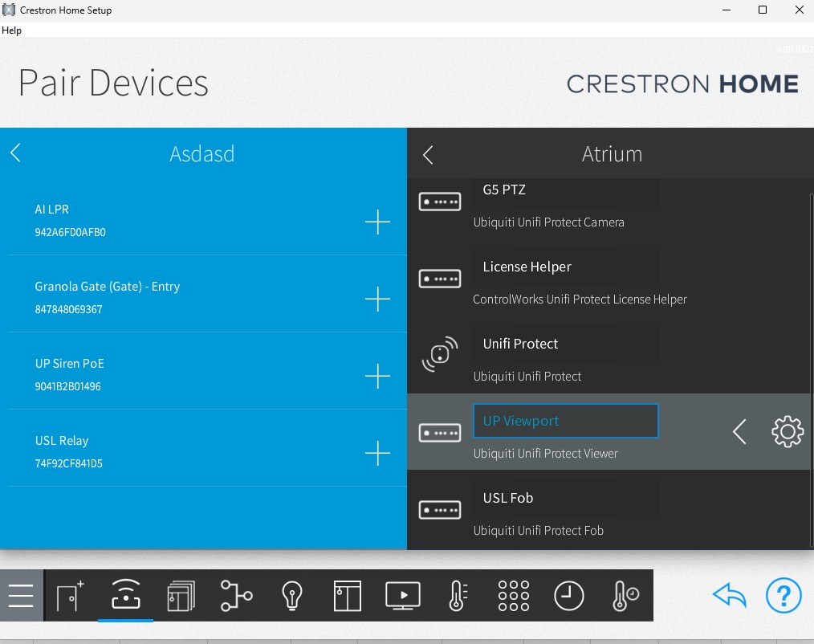This screenshot has height=644, width=814.
Task: Open the thermometer climate icon
Action: pos(458,595)
